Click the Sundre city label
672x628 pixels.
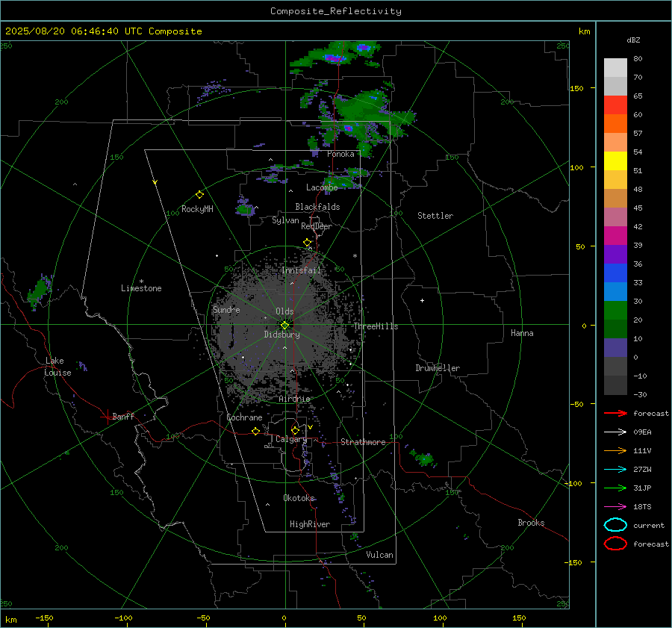[x=226, y=309]
